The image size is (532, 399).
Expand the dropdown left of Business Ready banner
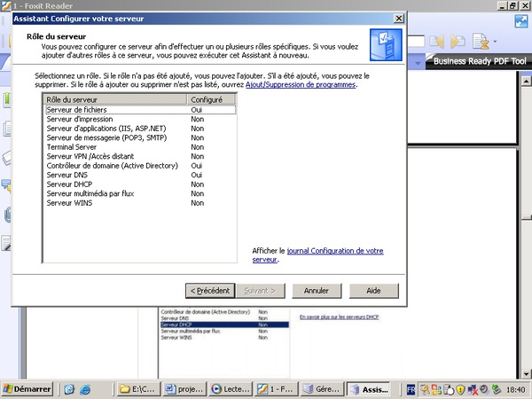(419, 61)
